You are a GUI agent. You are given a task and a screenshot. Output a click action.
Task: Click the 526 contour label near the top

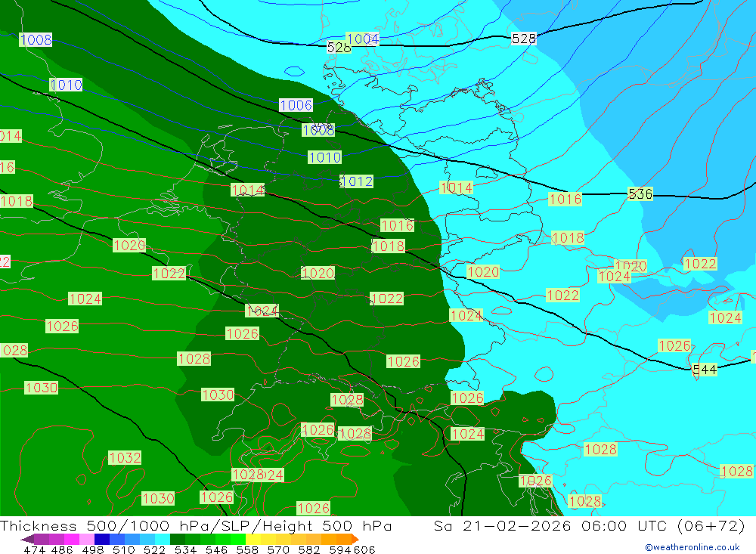[x=339, y=48]
